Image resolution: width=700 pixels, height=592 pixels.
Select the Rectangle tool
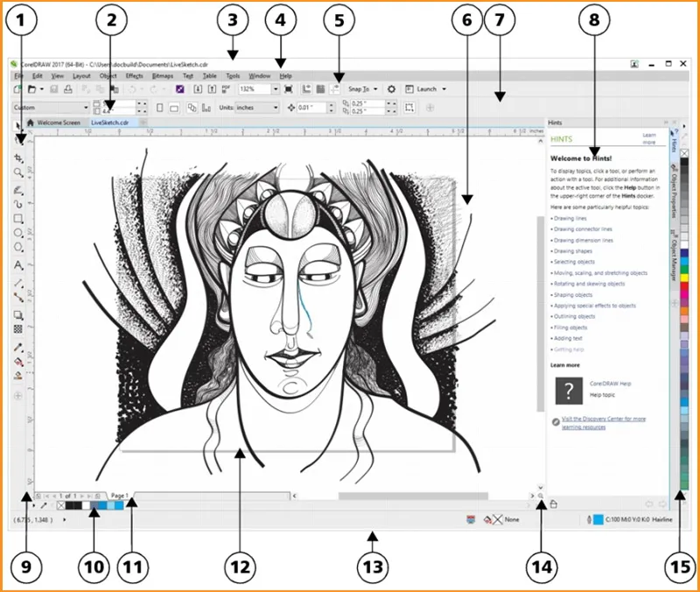coord(18,218)
